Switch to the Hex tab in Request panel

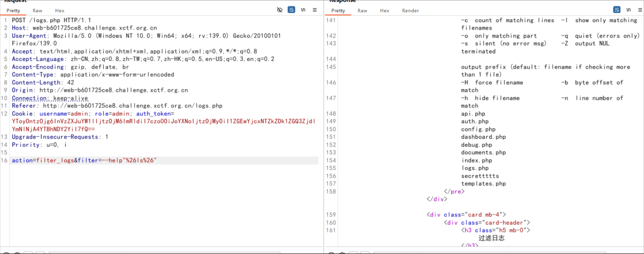pyautogui.click(x=60, y=11)
